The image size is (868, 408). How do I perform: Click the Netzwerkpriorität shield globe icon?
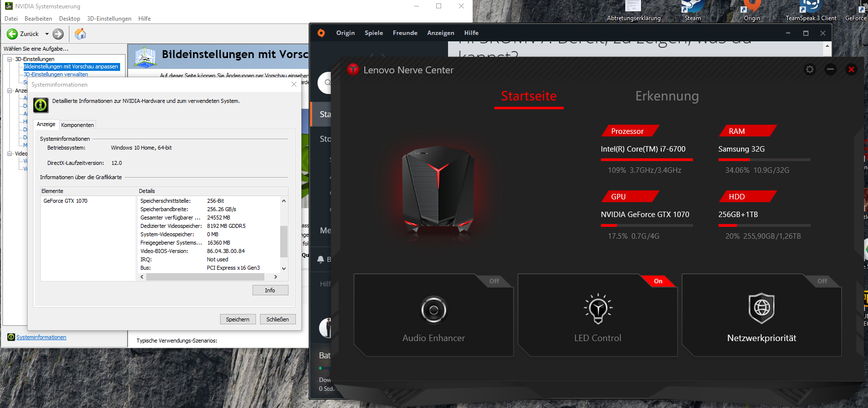coord(762,309)
